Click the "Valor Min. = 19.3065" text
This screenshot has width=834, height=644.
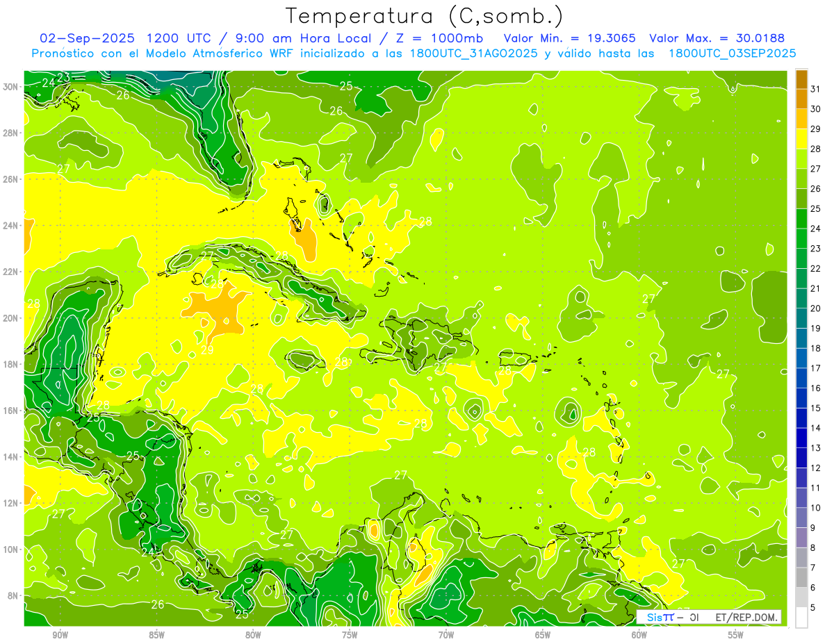569,38
